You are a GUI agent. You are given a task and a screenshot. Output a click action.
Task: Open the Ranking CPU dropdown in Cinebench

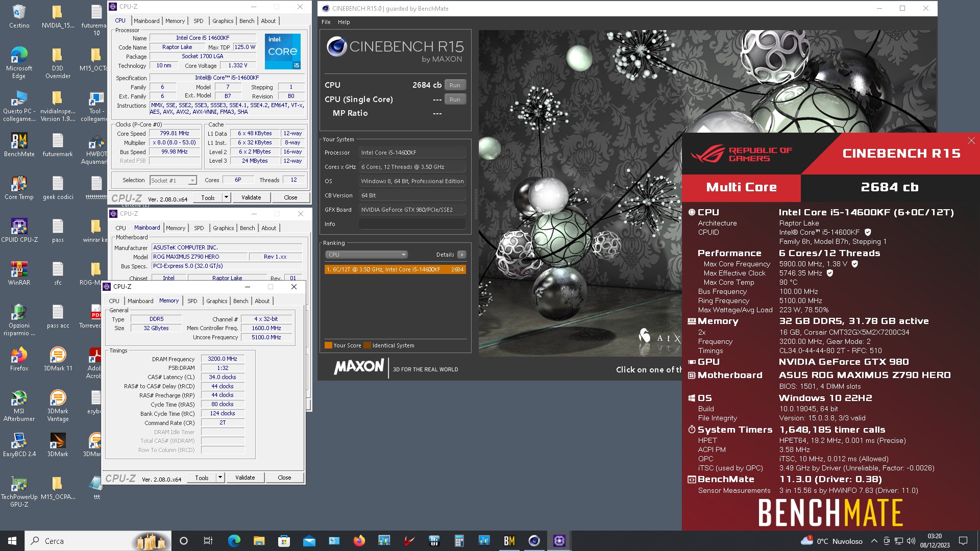coord(366,255)
